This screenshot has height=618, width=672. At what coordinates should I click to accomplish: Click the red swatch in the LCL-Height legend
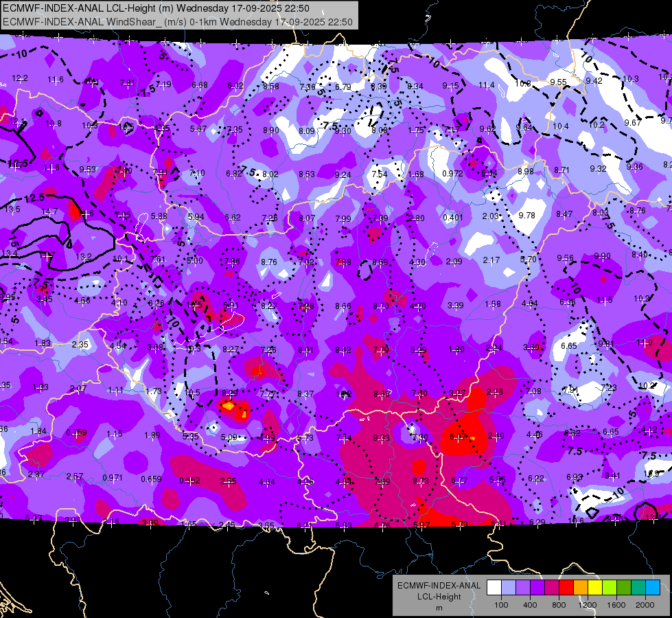(566, 587)
